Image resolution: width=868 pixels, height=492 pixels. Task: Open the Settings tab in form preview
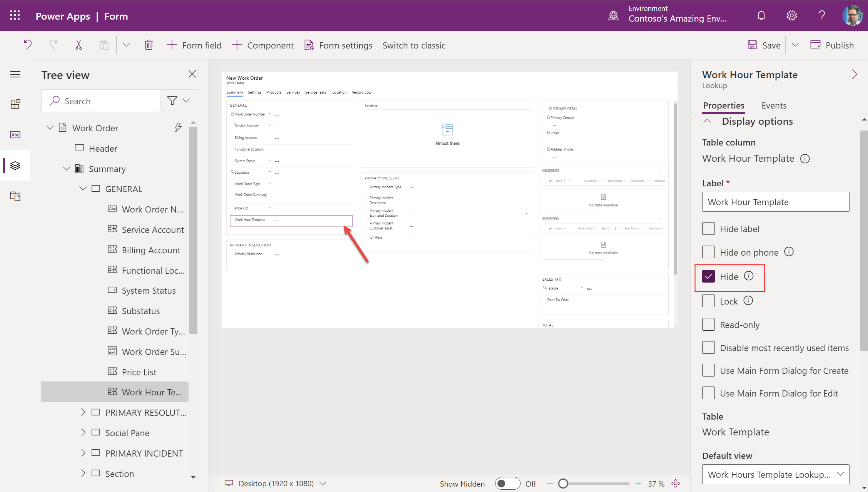coord(254,92)
